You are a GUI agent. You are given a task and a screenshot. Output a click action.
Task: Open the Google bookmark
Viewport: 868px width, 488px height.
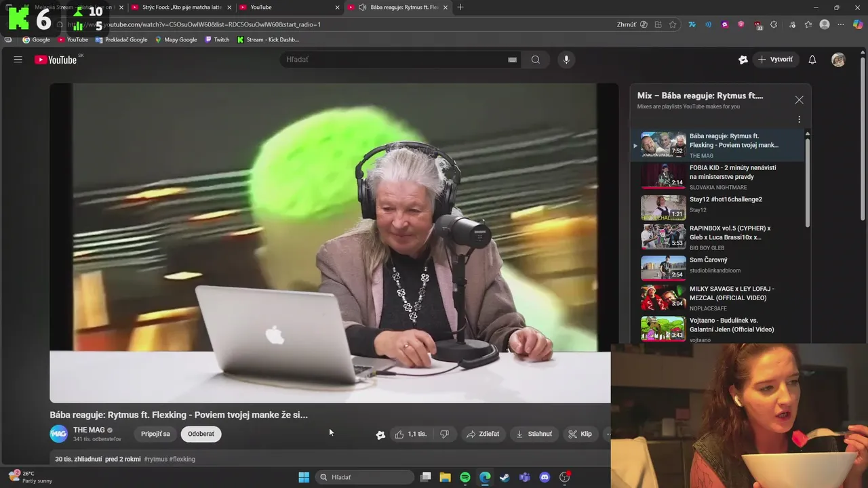pyautogui.click(x=37, y=40)
